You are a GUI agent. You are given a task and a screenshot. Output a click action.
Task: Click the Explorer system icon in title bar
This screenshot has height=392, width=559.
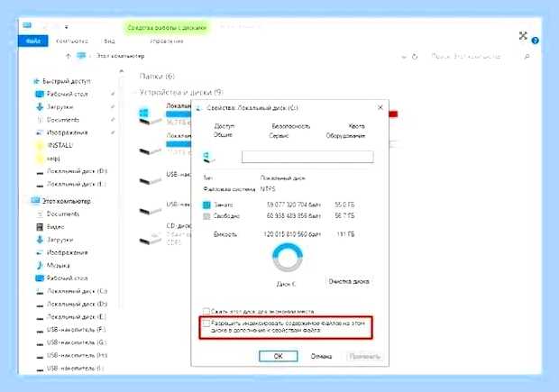click(27, 25)
